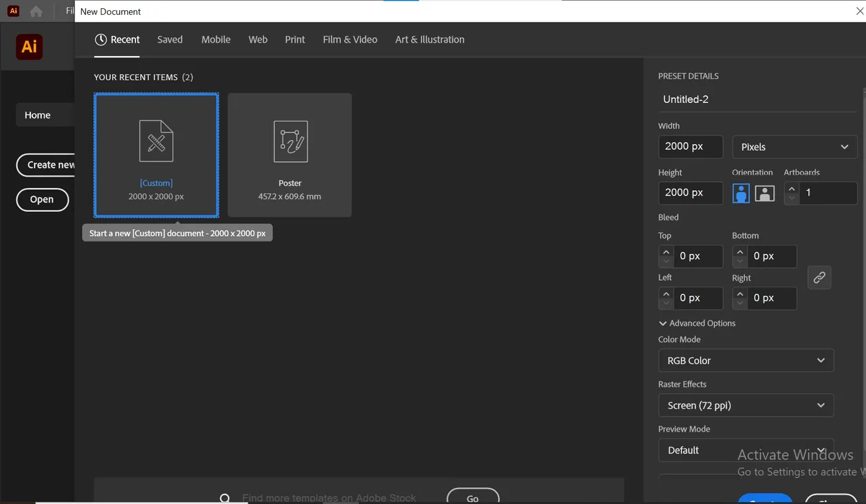The width and height of the screenshot is (866, 504).
Task: Click the clock icon on Recent tab
Action: [101, 39]
